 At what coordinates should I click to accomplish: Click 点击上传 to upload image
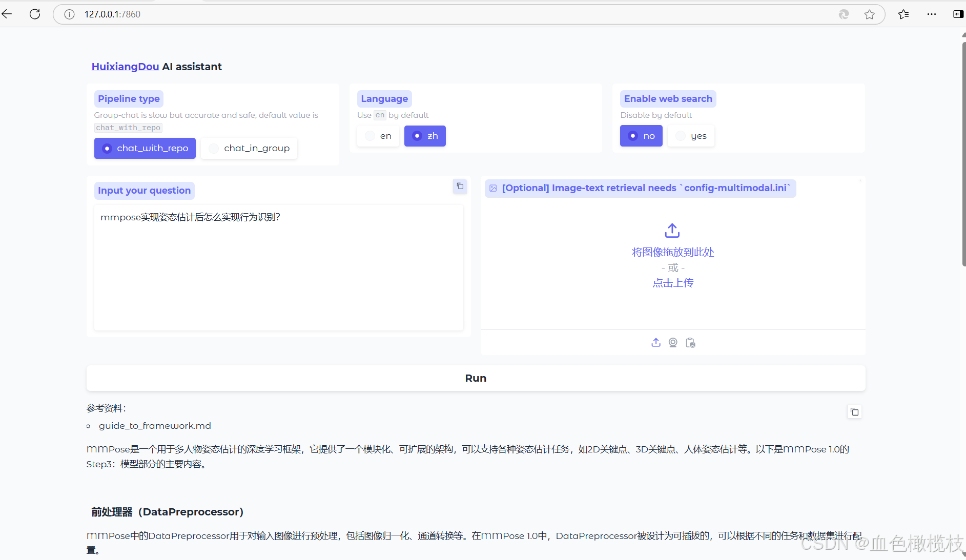[673, 283]
